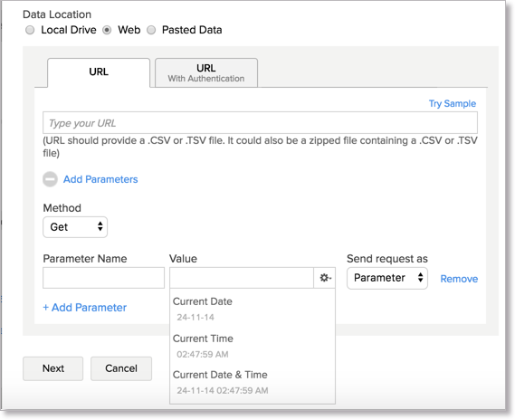Open the Send request as Parameter dropdown
515x420 pixels.
387,278
